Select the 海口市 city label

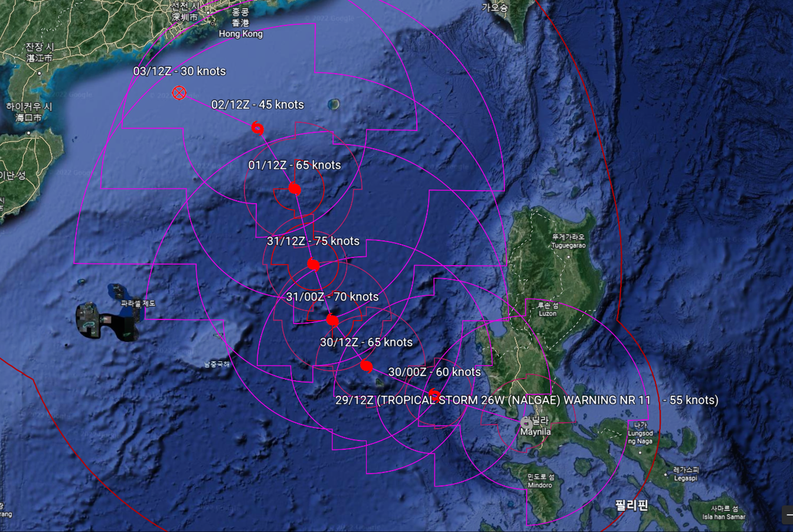pos(28,118)
